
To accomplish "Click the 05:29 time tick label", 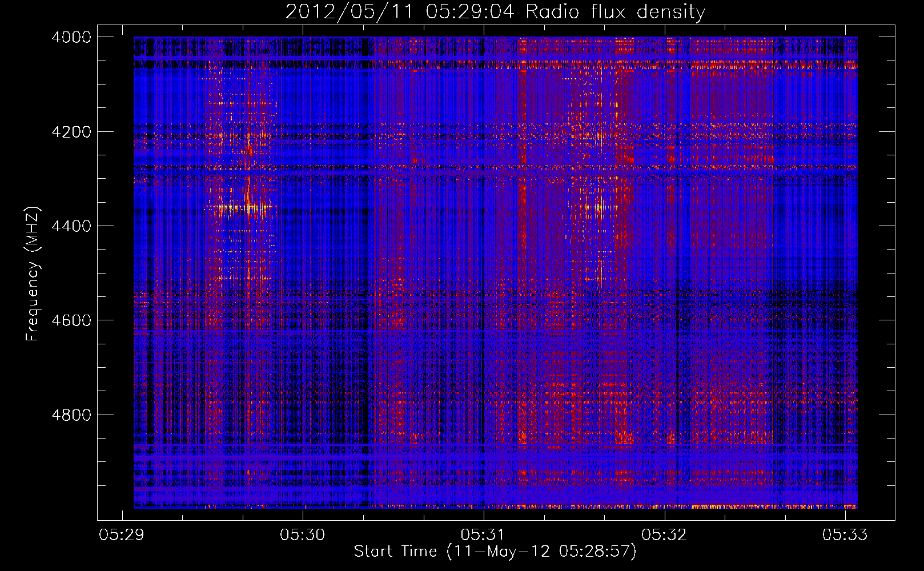I will click(x=121, y=534).
